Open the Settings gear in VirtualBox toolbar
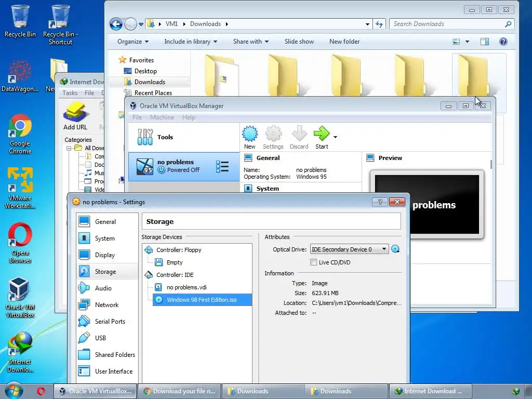 click(273, 134)
